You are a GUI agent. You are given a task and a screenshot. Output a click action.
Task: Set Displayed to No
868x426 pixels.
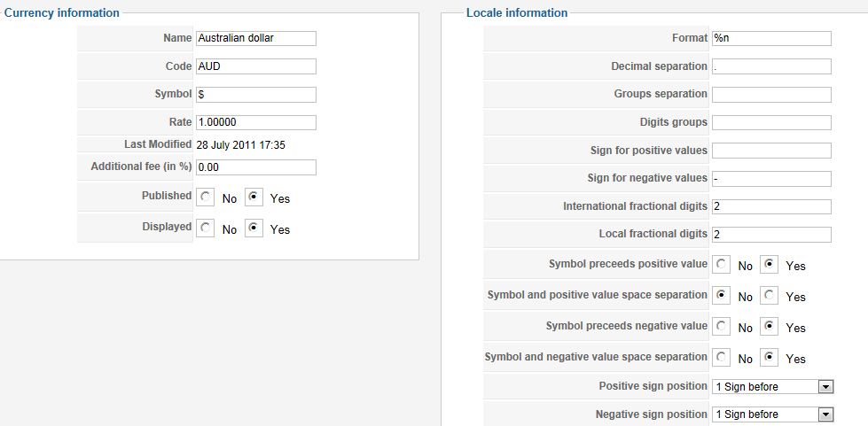point(206,228)
